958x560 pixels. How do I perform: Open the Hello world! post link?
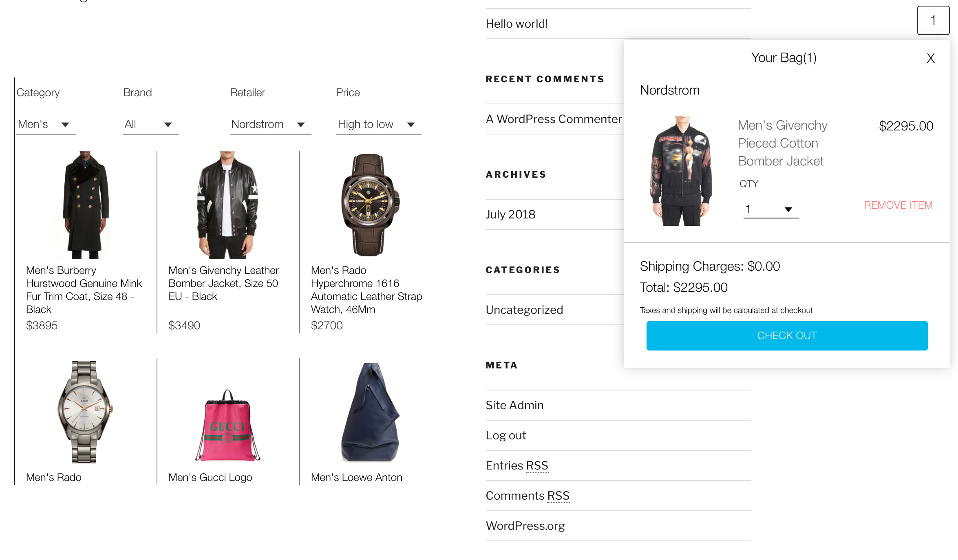(517, 24)
